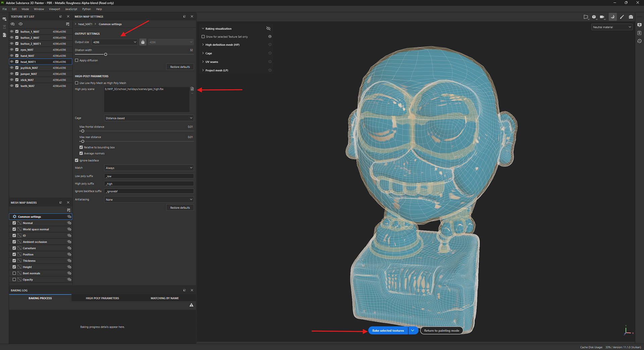This screenshot has width=644, height=350.
Task: Click the link icon on Curvature baker row
Action: coord(69,248)
